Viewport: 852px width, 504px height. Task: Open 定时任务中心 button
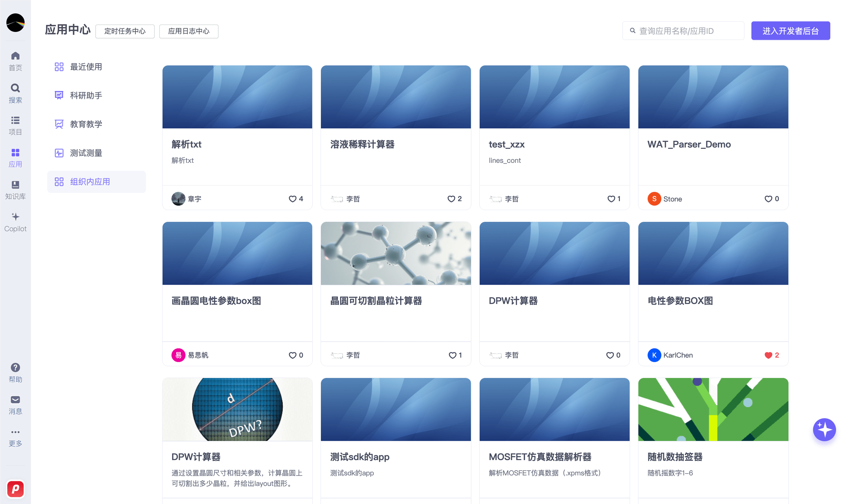[125, 31]
